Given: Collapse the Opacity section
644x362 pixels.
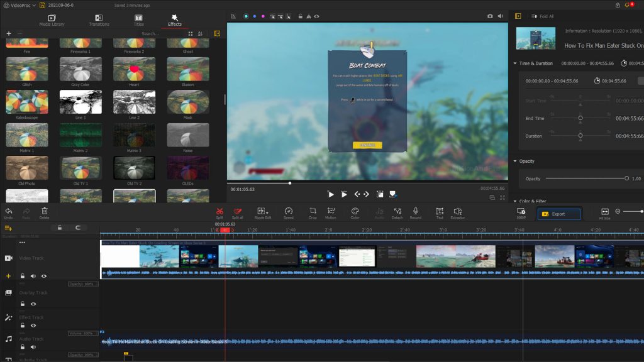Looking at the screenshot, I should point(515,162).
